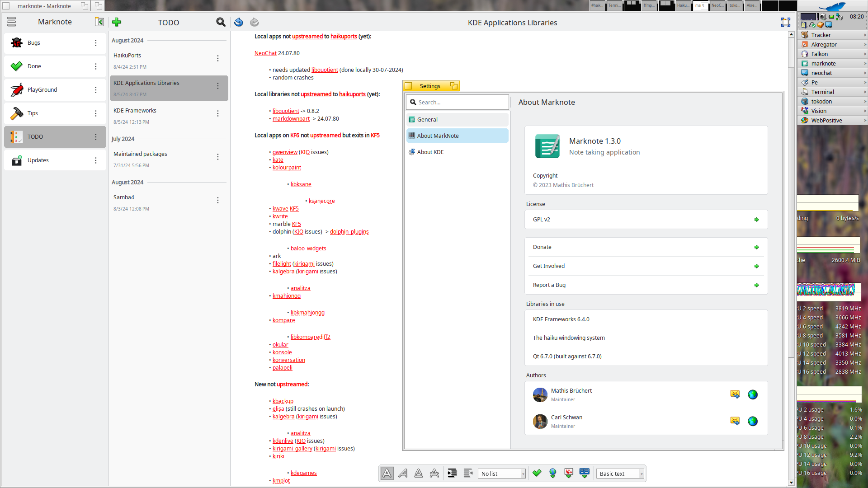Open Mathis Brüchert's homepage globe icon

(753, 394)
